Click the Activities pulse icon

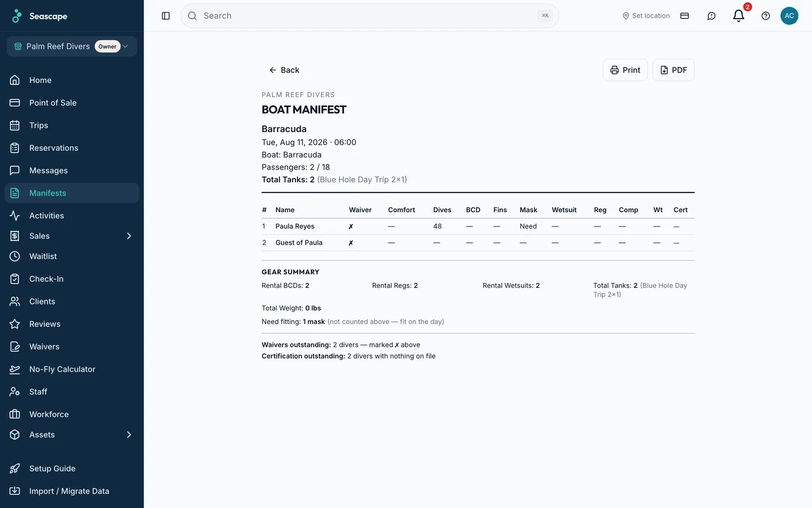pos(15,216)
